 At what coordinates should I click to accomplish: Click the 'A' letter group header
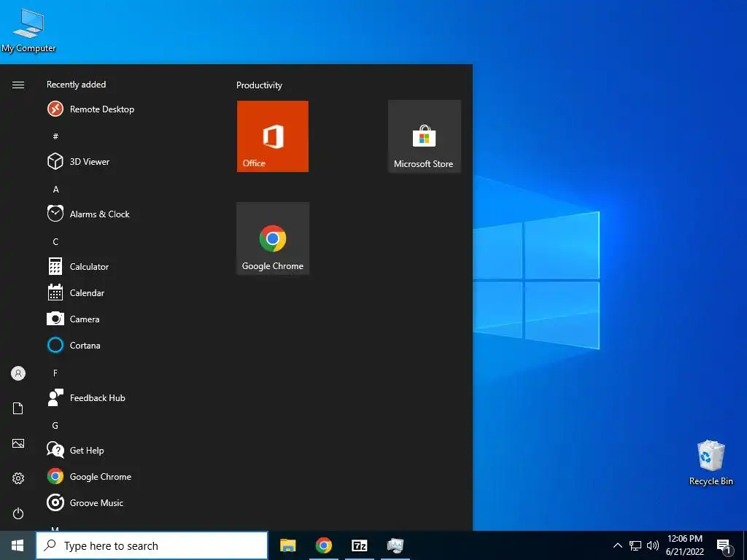click(x=55, y=189)
